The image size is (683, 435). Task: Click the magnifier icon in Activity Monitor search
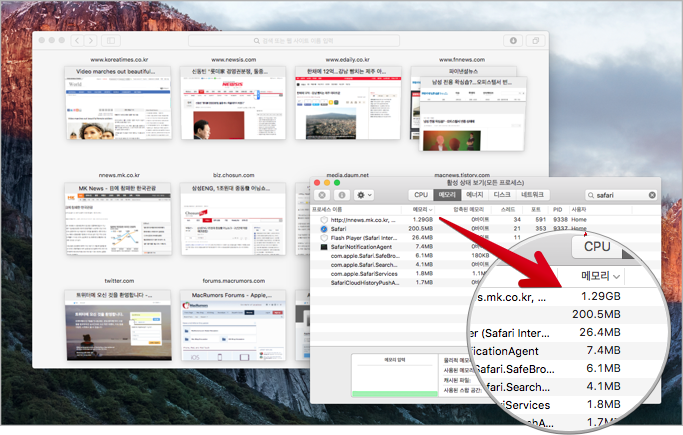point(591,195)
